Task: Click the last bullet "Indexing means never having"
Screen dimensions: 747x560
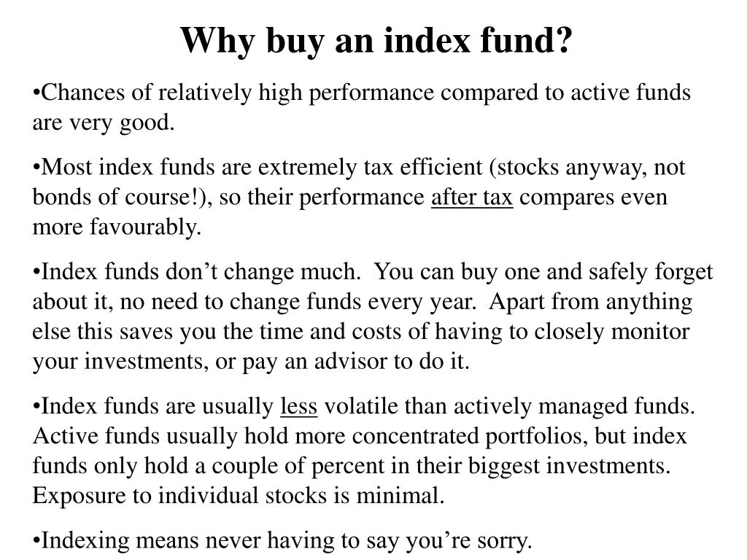Action: pyautogui.click(x=282, y=542)
